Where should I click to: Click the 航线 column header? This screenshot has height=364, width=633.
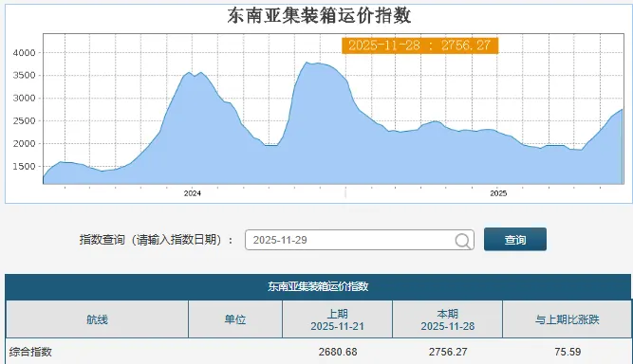pos(98,319)
